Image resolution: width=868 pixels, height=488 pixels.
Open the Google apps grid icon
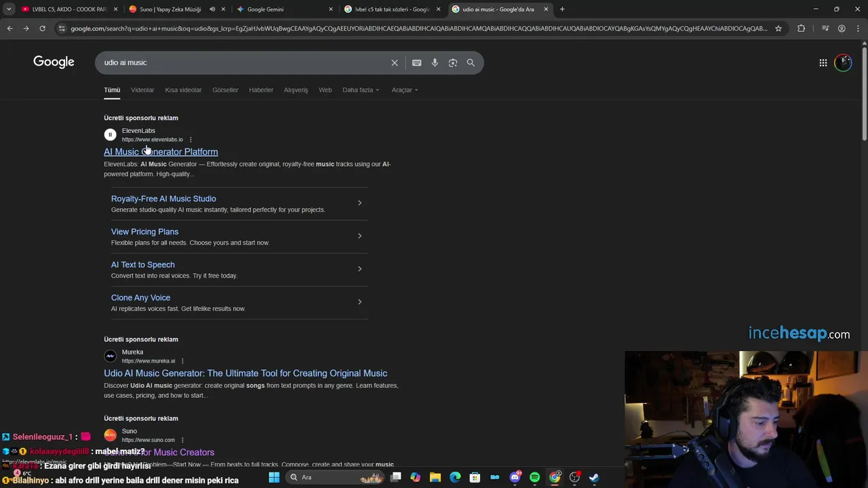click(823, 62)
